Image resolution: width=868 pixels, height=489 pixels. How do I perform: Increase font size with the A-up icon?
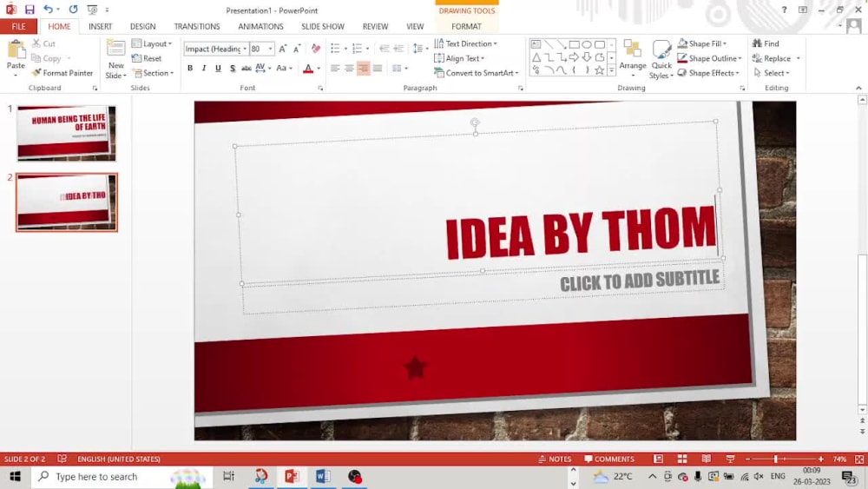[x=283, y=49]
